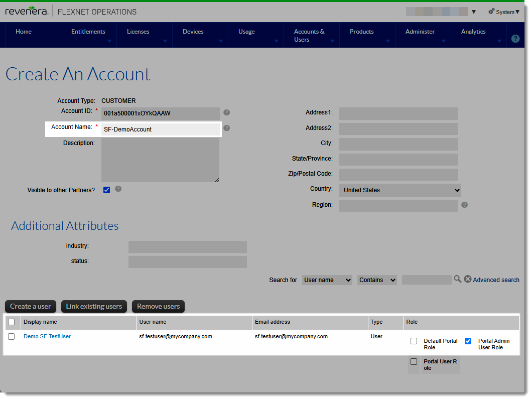The height and width of the screenshot is (400, 532).
Task: Enable the Default Portal Role checkbox
Action: pos(414,341)
